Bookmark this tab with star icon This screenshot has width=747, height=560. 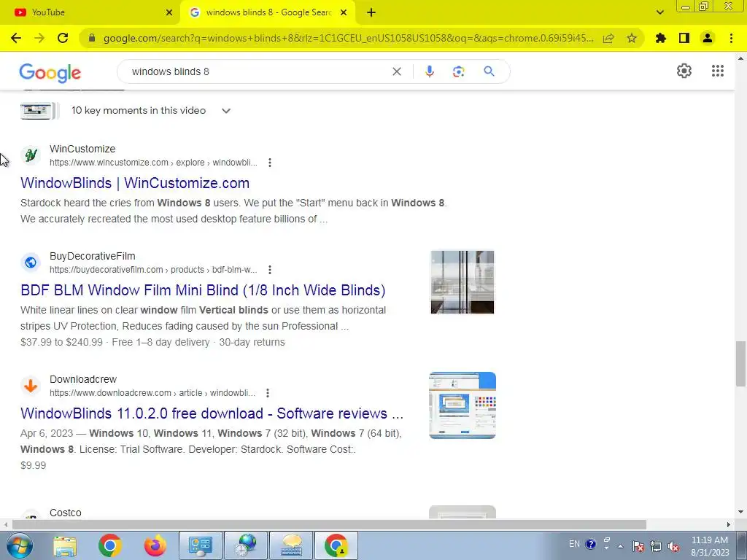pyautogui.click(x=632, y=38)
